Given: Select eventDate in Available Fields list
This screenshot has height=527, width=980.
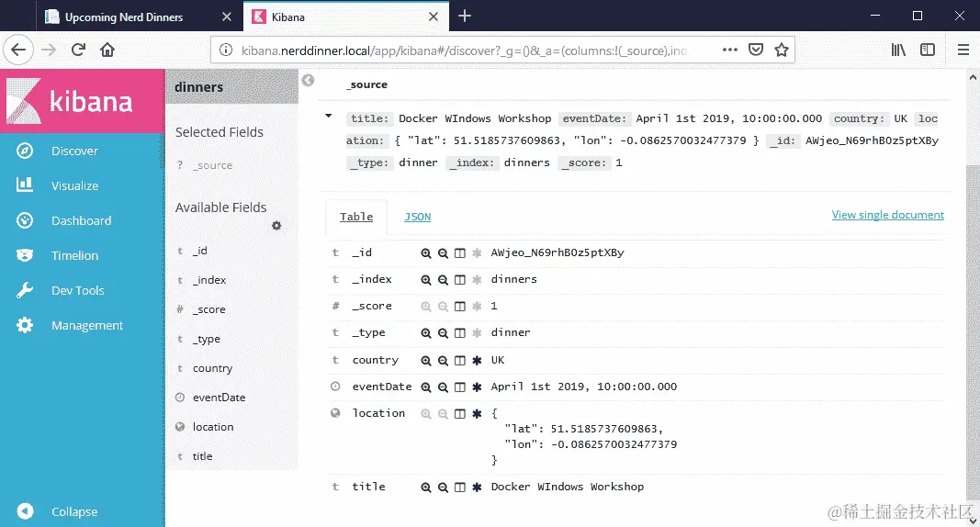Looking at the screenshot, I should coord(219,398).
